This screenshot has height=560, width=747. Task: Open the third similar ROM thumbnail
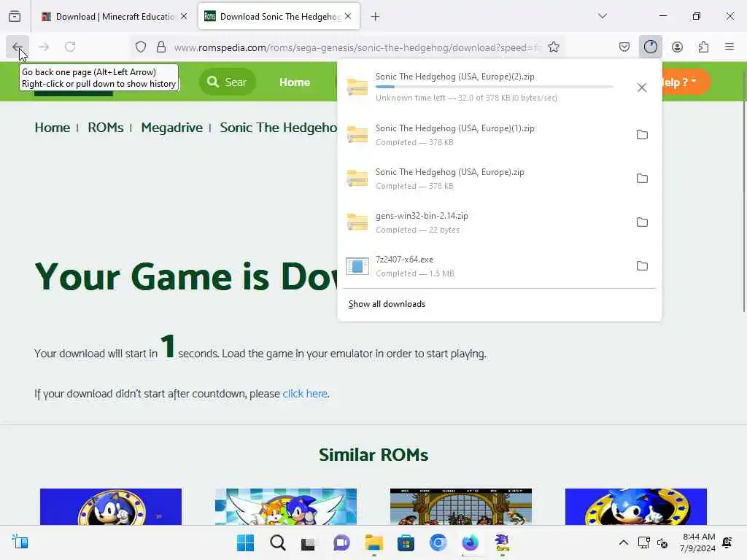461,507
